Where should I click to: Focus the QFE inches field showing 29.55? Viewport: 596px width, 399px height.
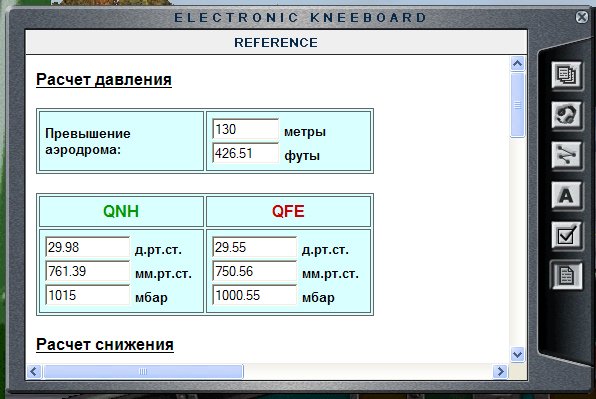[x=254, y=247]
